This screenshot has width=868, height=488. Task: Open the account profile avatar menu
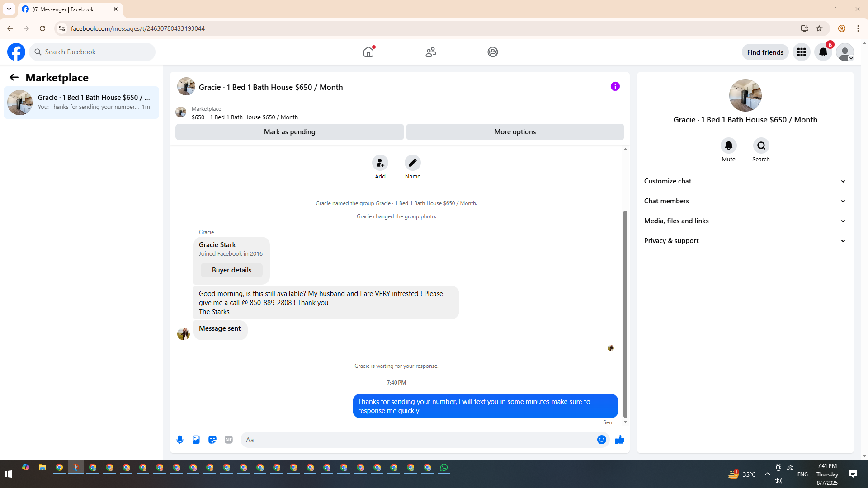click(845, 52)
